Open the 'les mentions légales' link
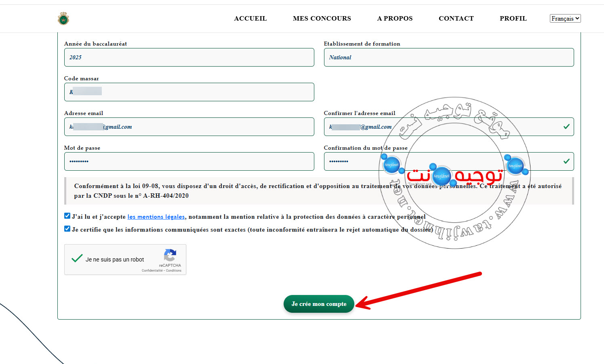The image size is (604, 364). 156,217
